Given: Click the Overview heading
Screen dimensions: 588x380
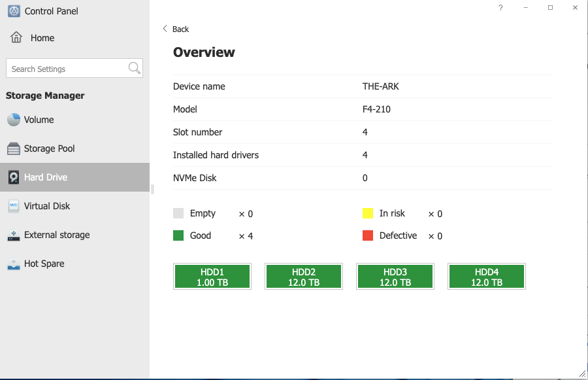Looking at the screenshot, I should tap(204, 52).
